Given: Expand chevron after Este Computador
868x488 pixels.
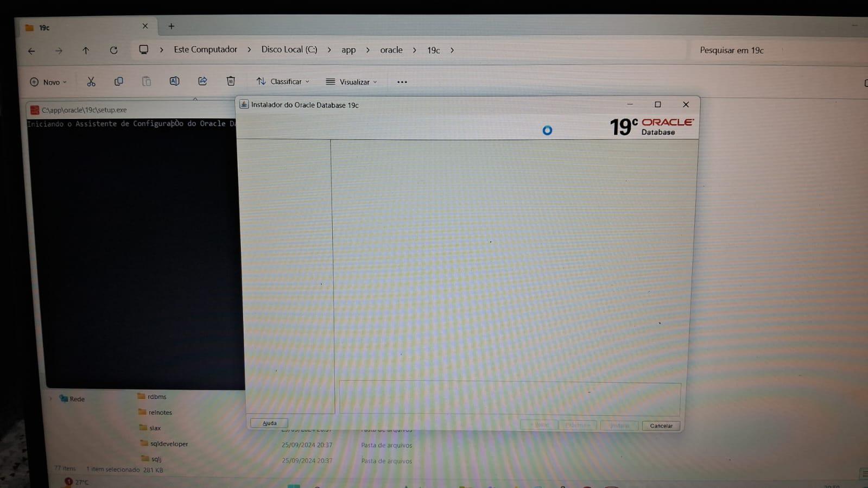Looking at the screenshot, I should coord(249,50).
